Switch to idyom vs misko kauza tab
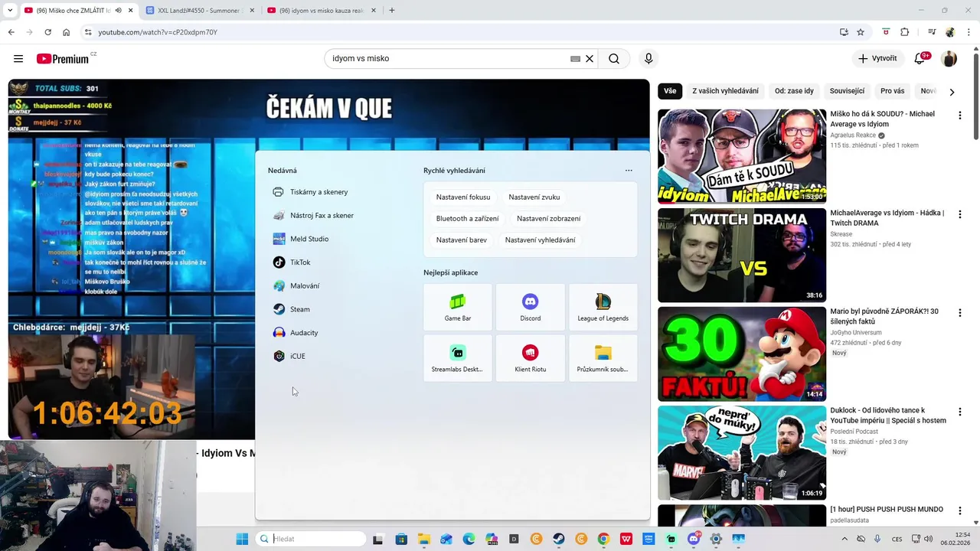This screenshot has width=980, height=551. (x=320, y=11)
